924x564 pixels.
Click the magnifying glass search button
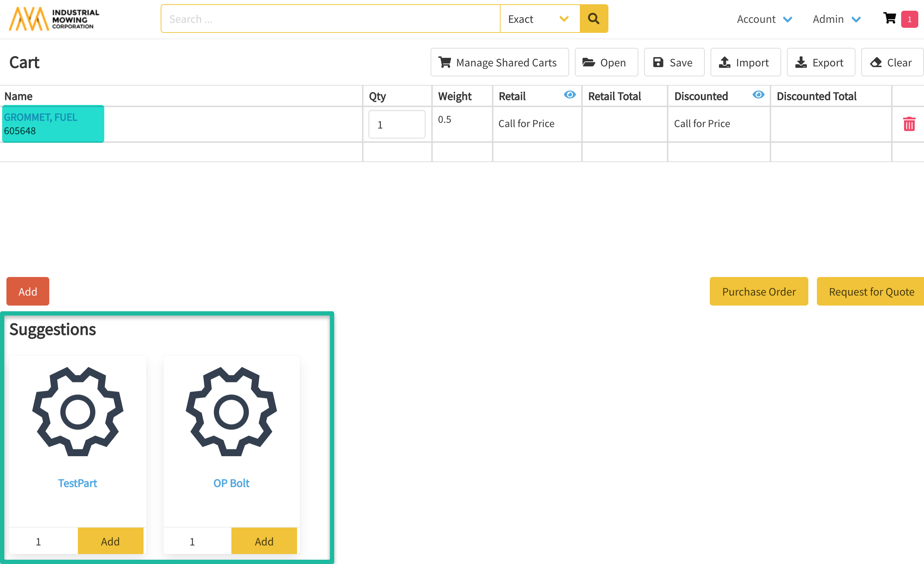click(593, 19)
